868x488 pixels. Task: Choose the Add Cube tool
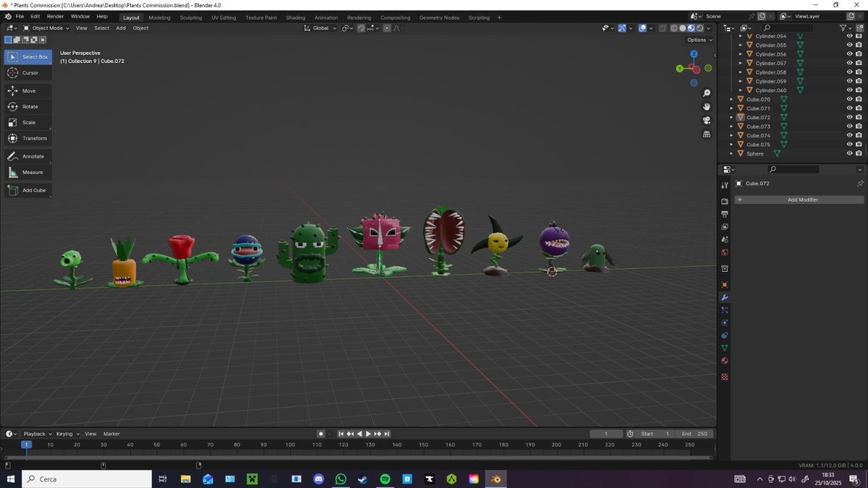click(27, 190)
